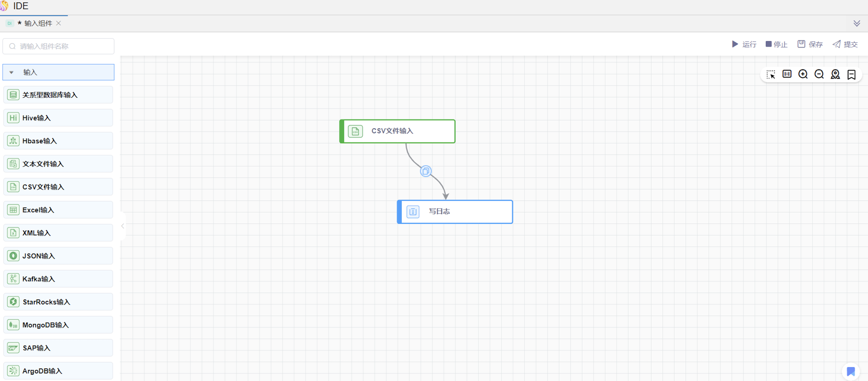Click the bookmark icon in canvas toolbar
The width and height of the screenshot is (868, 381).
851,74
